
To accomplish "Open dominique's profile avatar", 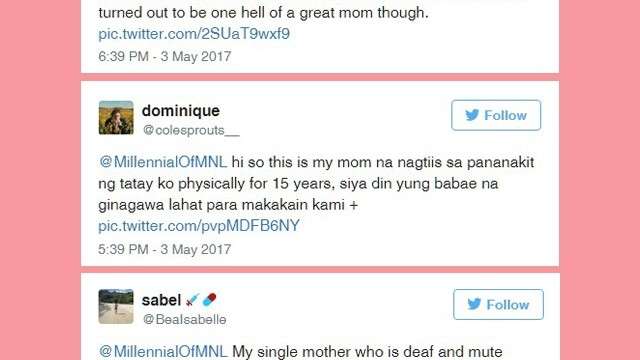I will [116, 118].
